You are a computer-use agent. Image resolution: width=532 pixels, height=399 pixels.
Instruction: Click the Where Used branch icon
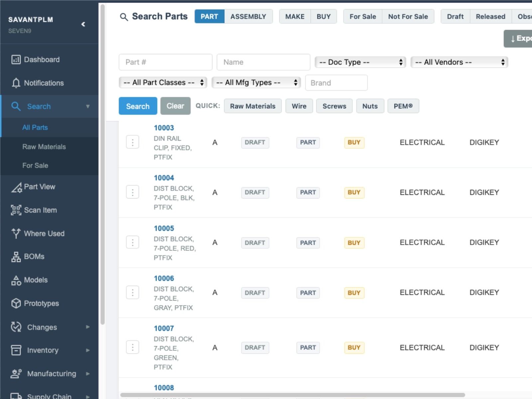coord(16,233)
